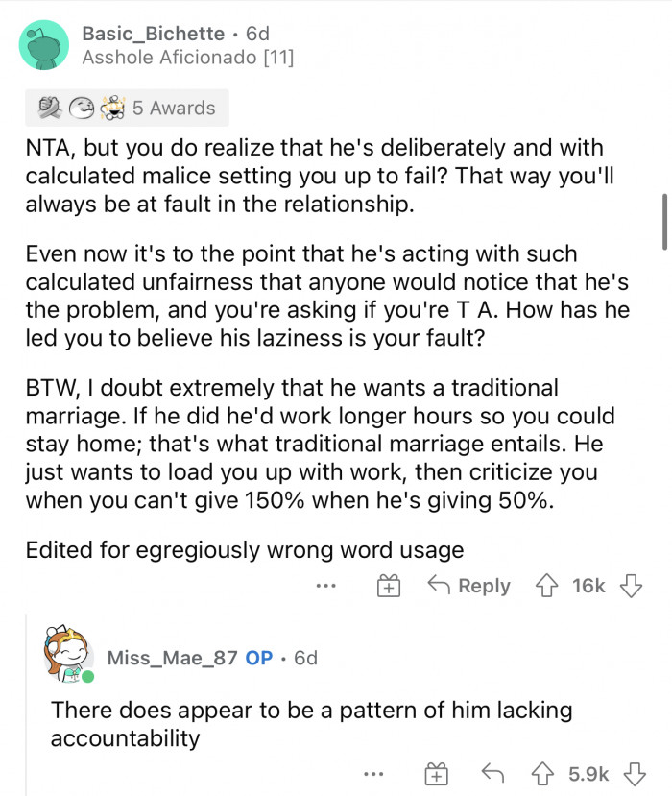Tap Reply on Basic_Bichette's comment
Viewport: 672px width, 796px height.
click(x=484, y=586)
